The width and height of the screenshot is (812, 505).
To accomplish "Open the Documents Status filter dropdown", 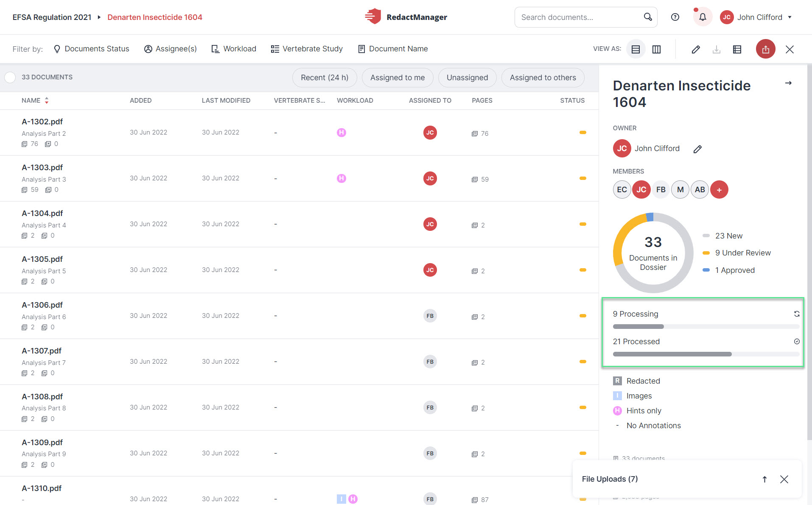I will point(92,49).
